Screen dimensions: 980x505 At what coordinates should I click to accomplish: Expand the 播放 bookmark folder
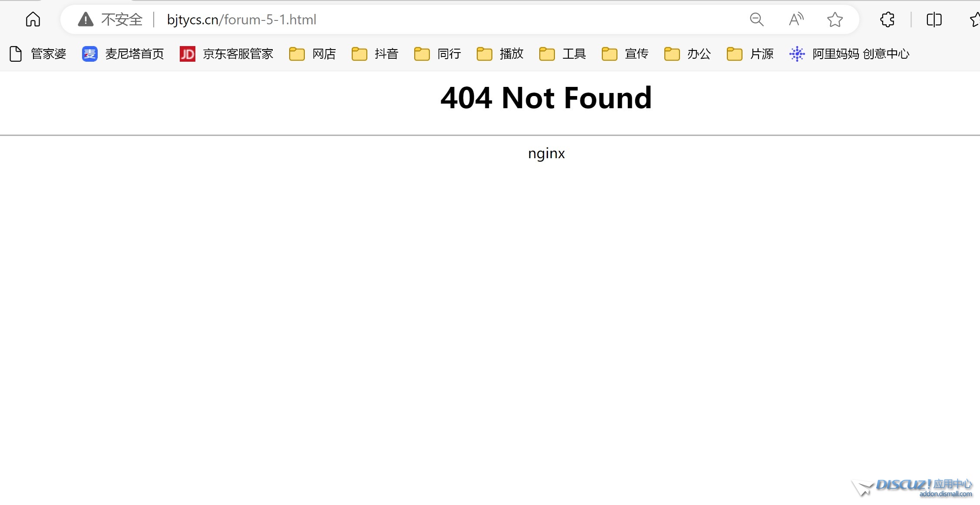[500, 54]
